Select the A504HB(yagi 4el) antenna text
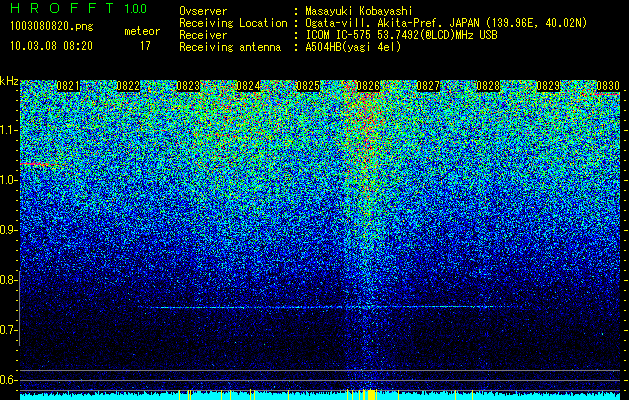 click(x=353, y=47)
